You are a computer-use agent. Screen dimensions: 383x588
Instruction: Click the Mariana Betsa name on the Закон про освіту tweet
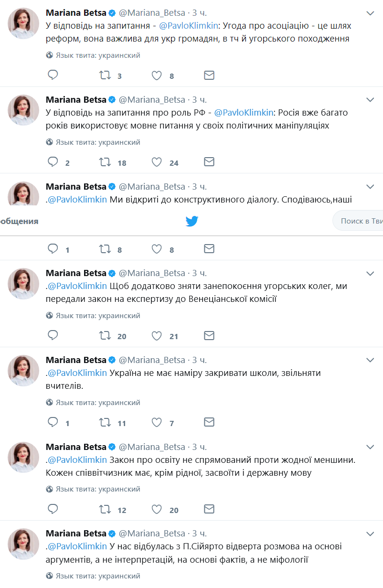(x=76, y=447)
